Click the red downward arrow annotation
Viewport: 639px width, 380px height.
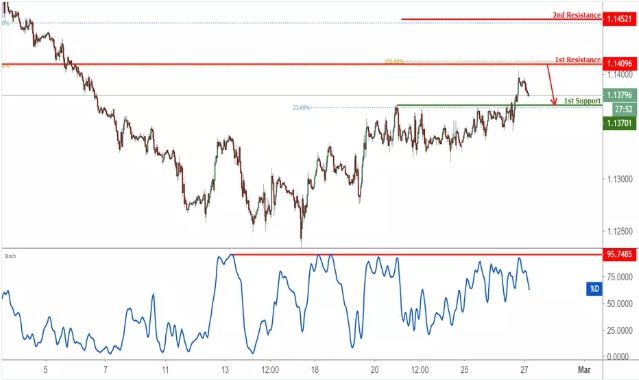point(551,85)
